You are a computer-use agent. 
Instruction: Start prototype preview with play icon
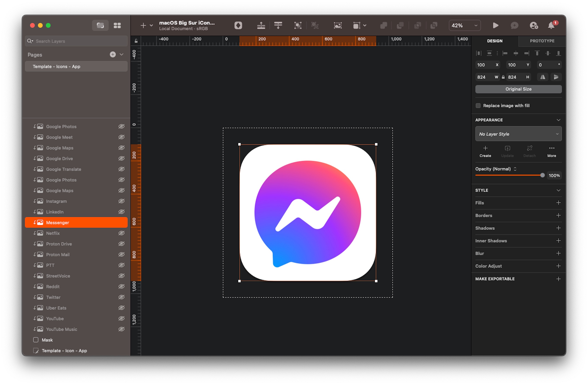(x=495, y=25)
